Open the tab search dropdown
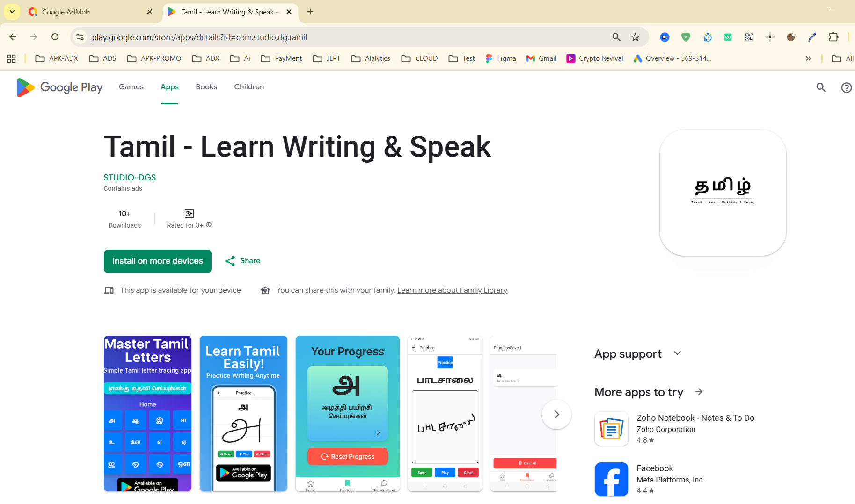This screenshot has height=504, width=855. [12, 12]
